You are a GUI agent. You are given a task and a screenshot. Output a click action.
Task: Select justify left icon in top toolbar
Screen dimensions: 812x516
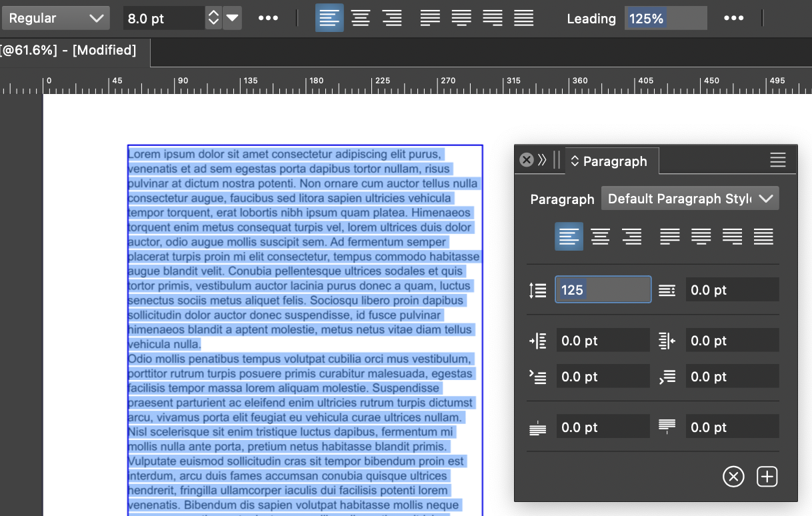(x=430, y=18)
